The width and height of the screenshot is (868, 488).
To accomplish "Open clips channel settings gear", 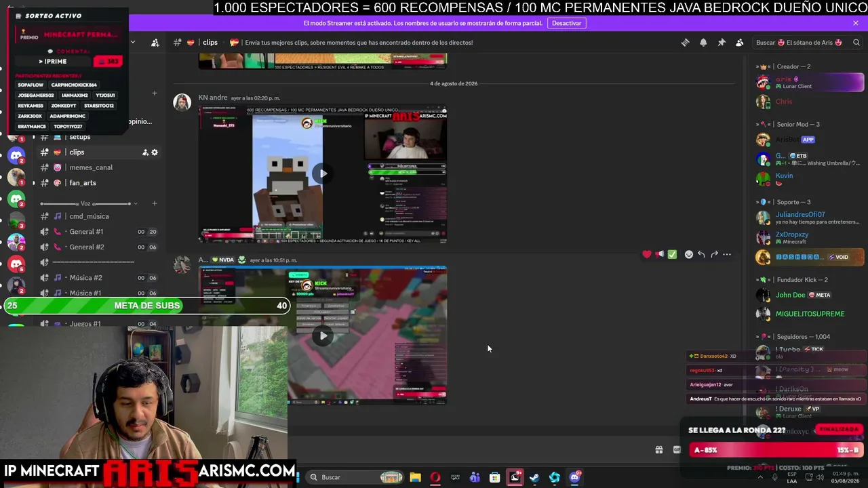I will point(155,152).
